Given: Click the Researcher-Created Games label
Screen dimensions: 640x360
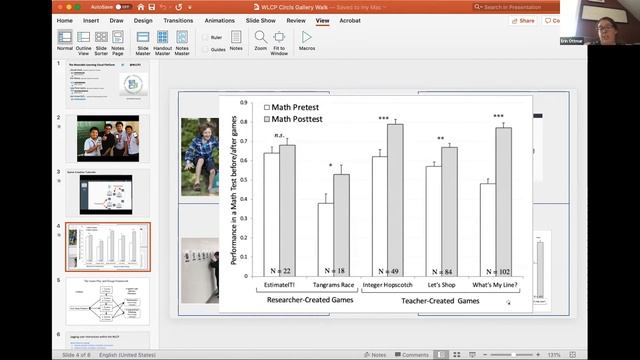Looking at the screenshot, I should click(310, 300).
